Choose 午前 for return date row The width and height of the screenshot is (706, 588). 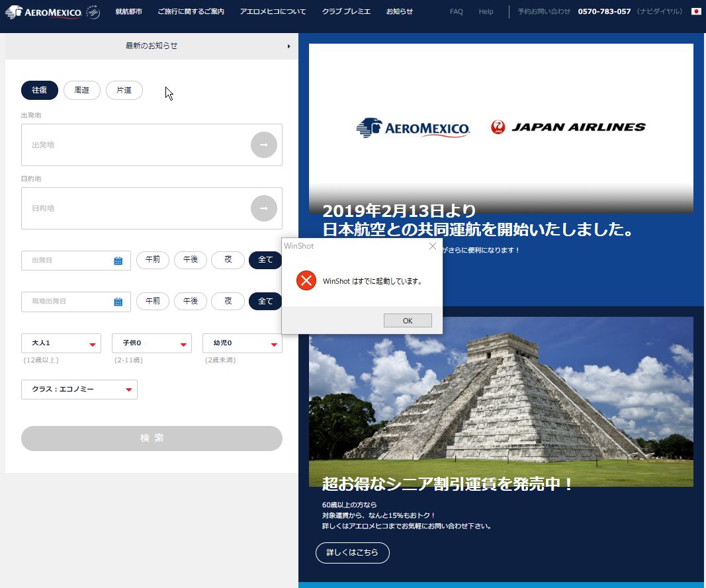point(153,301)
